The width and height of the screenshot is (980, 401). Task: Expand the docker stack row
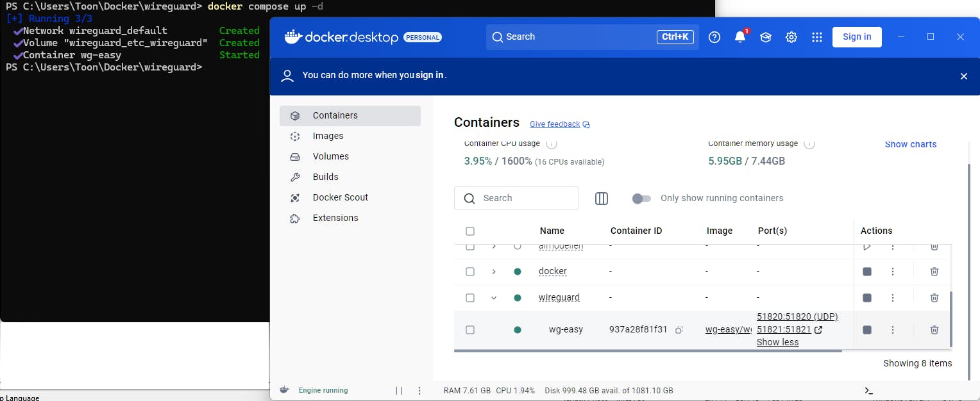(x=494, y=272)
